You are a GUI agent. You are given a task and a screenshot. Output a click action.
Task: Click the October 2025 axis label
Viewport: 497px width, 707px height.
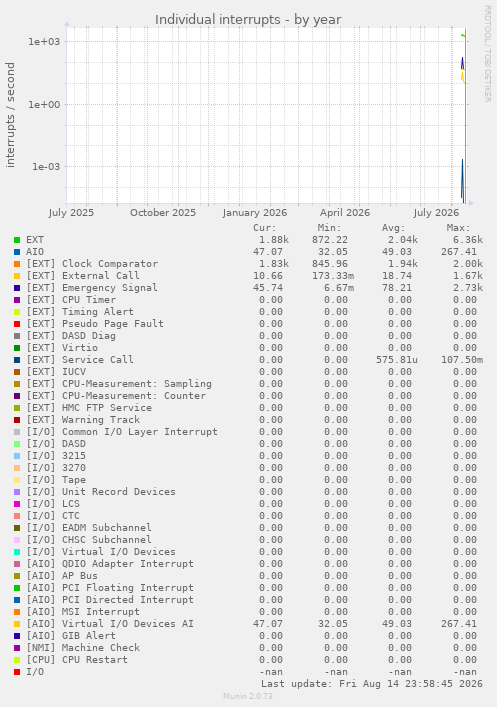coord(163,212)
